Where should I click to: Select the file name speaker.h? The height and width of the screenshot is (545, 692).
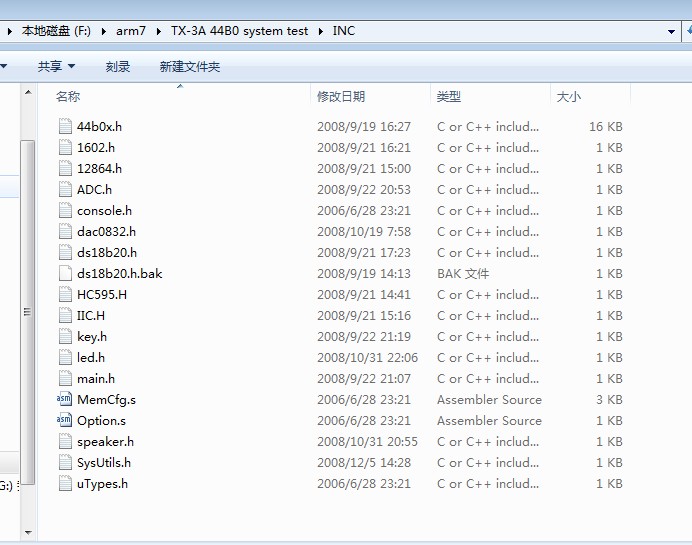[105, 442]
